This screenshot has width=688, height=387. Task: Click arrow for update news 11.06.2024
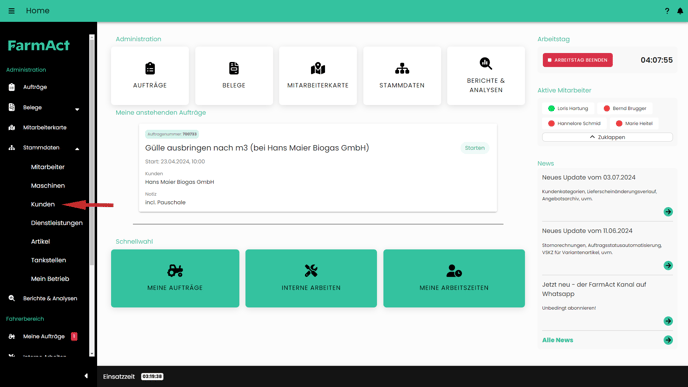668,265
